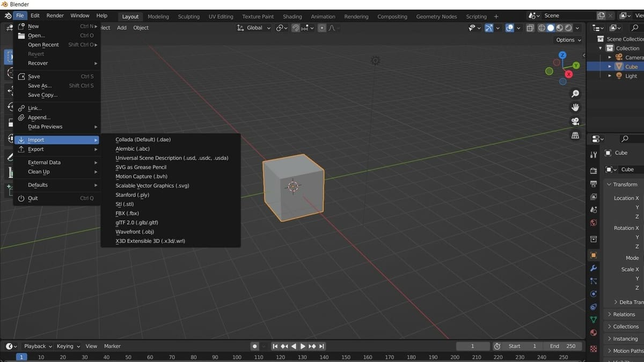The width and height of the screenshot is (644, 362).
Task: Click the new scene icon beside Scene field
Action: (x=601, y=16)
